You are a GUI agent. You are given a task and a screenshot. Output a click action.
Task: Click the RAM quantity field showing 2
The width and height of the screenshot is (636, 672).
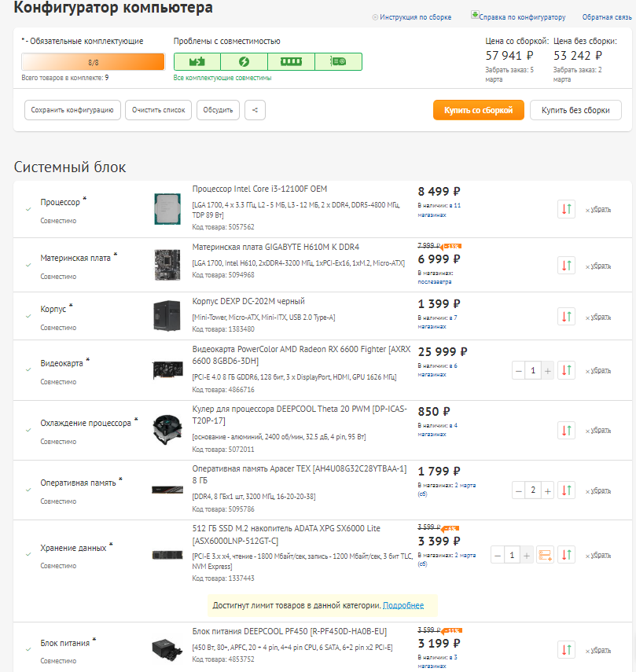click(x=533, y=490)
